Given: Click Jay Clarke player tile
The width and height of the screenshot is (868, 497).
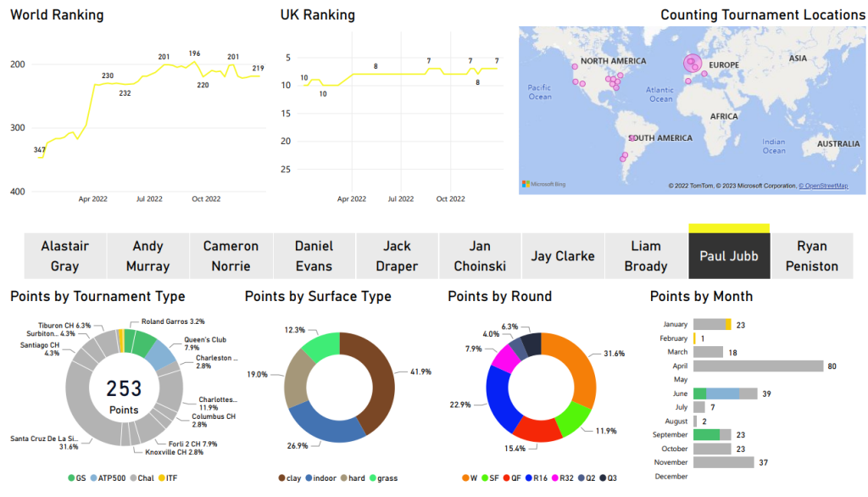Looking at the screenshot, I should [x=563, y=256].
